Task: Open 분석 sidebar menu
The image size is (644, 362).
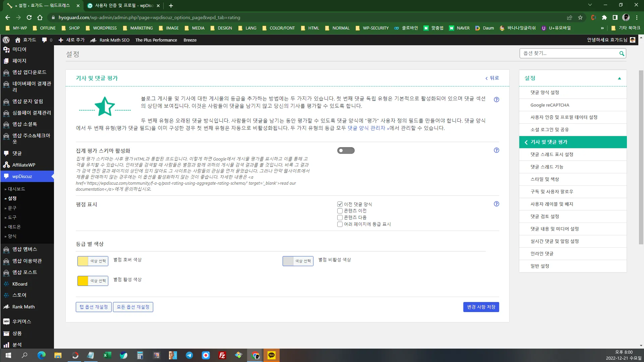Action: [27, 345]
